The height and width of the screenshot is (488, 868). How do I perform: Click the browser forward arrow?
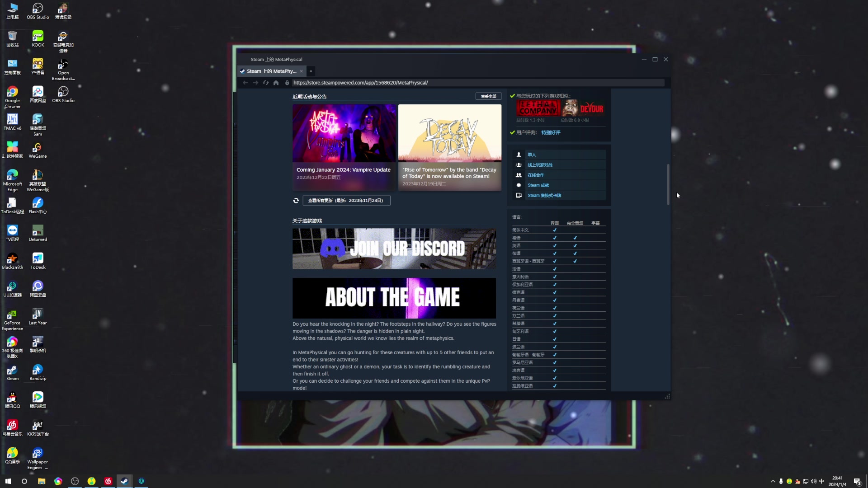click(255, 83)
